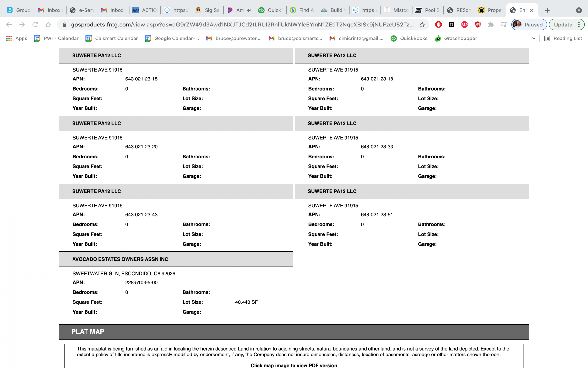Screen dimensions: 588x368
Task: Click APN value 643-021-23-33
Action: click(x=377, y=147)
